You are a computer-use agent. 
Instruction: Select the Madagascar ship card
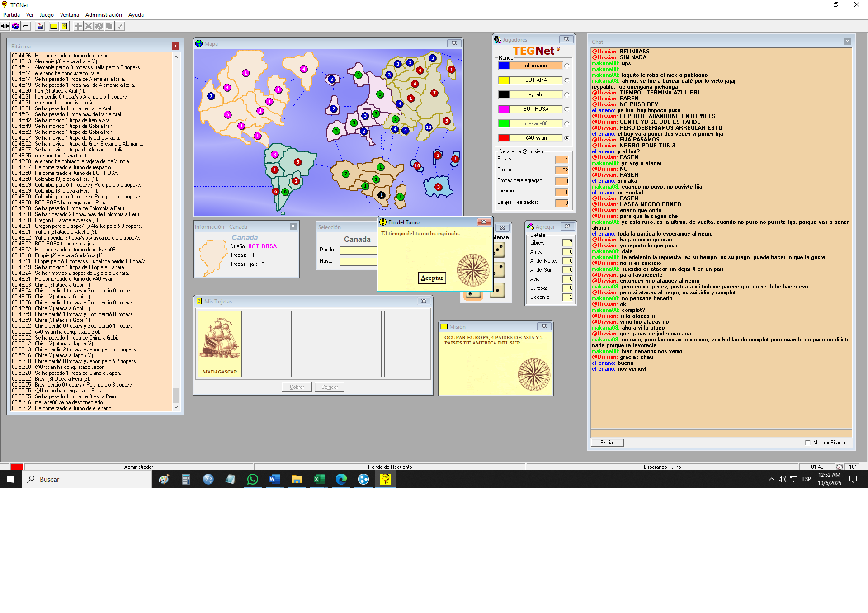(x=220, y=344)
